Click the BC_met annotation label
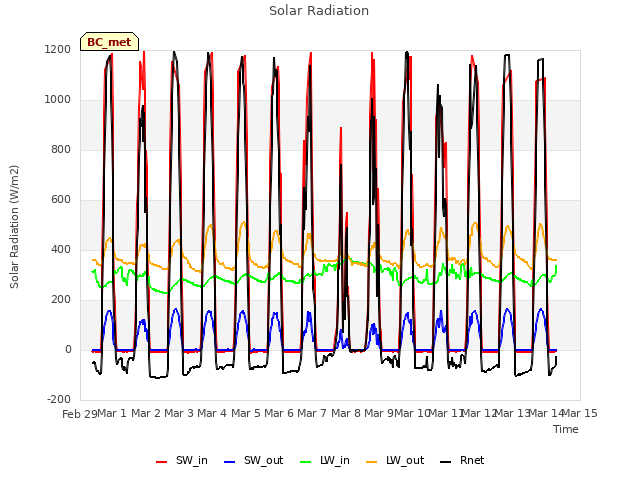Screen dimensions: 640x480 pyautogui.click(x=109, y=42)
